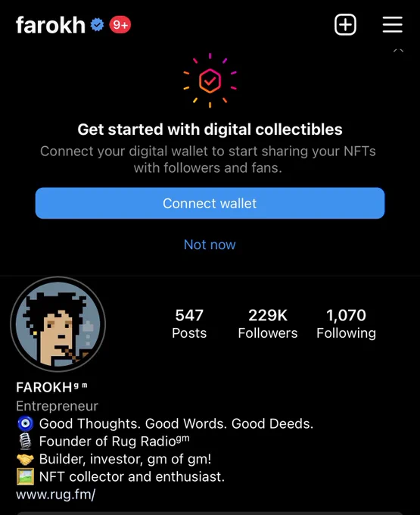Click the Connect wallet button
The width and height of the screenshot is (420, 515).
click(x=210, y=203)
